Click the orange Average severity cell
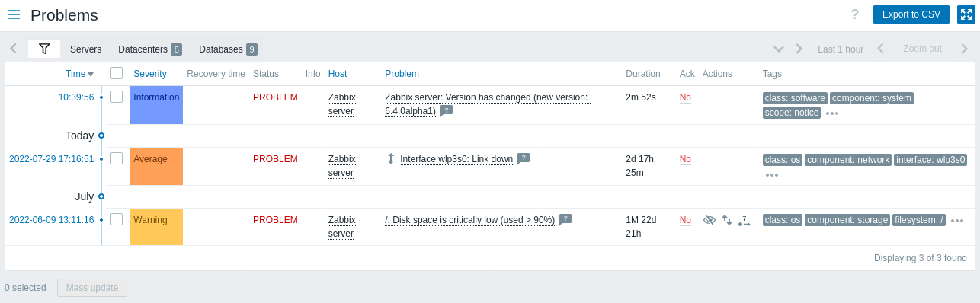The height and width of the screenshot is (303, 980). tap(156, 166)
